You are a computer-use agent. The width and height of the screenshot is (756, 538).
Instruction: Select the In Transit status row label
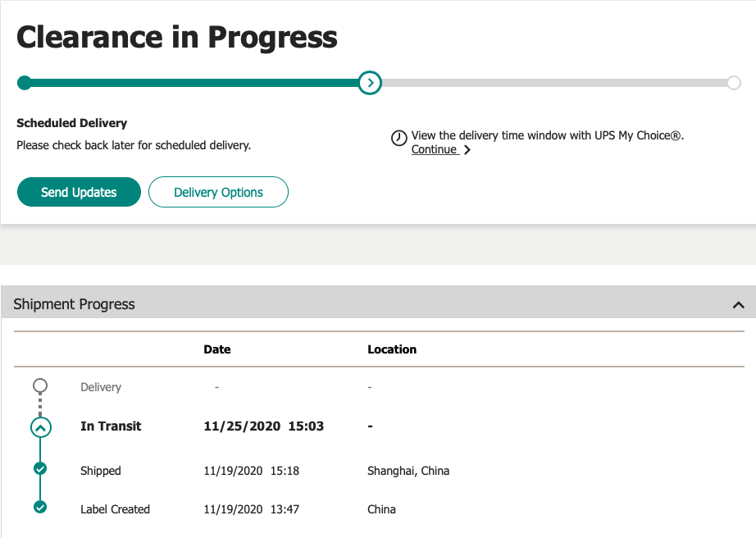(x=111, y=426)
